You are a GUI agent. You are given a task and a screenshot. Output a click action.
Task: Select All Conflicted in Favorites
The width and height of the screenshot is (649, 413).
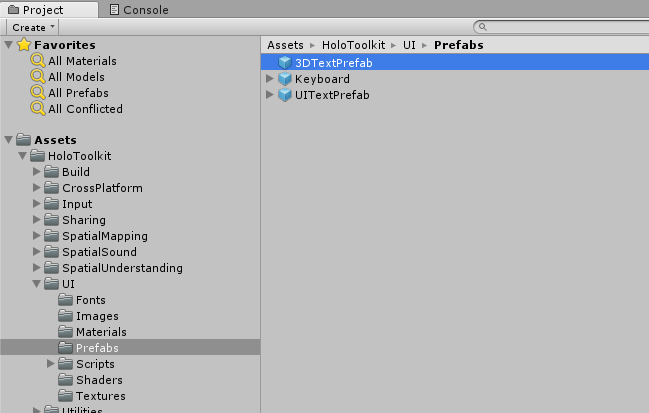coord(85,109)
